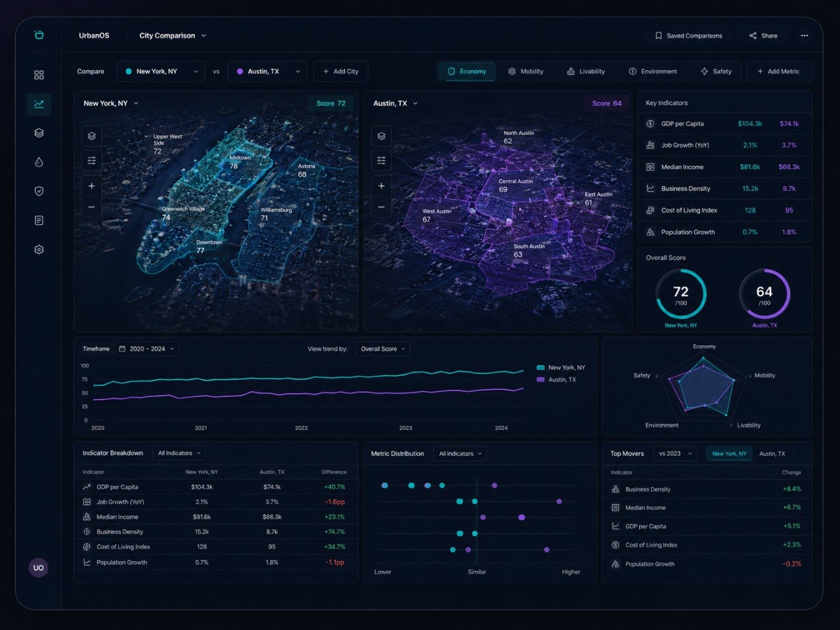The width and height of the screenshot is (840, 630).
Task: Switch Top Movers to Austin, TX
Action: point(772,453)
